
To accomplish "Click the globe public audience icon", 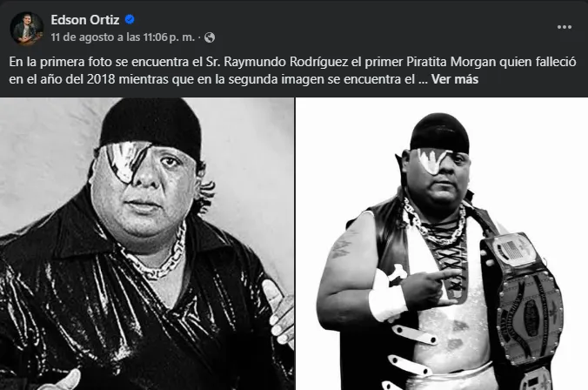I will pyautogui.click(x=210, y=37).
